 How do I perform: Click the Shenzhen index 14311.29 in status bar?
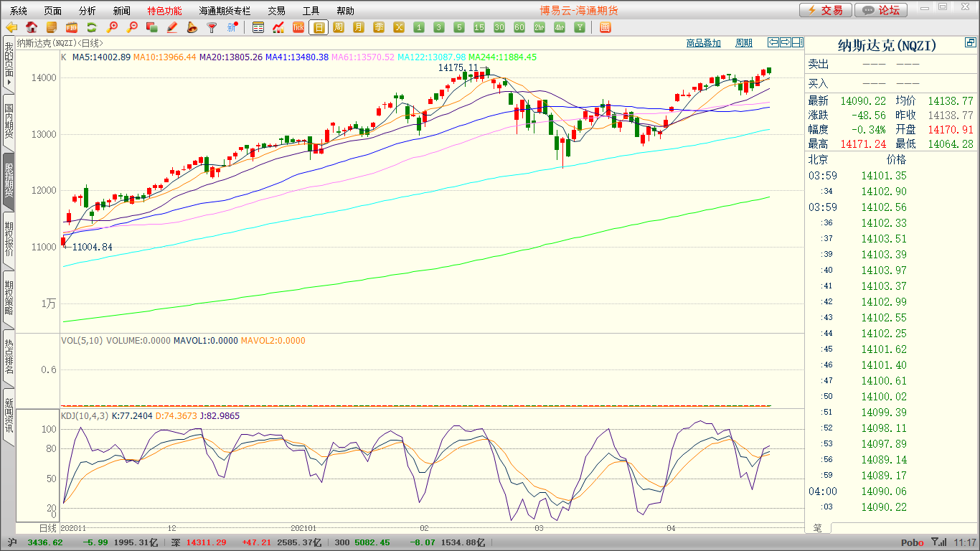tap(206, 542)
